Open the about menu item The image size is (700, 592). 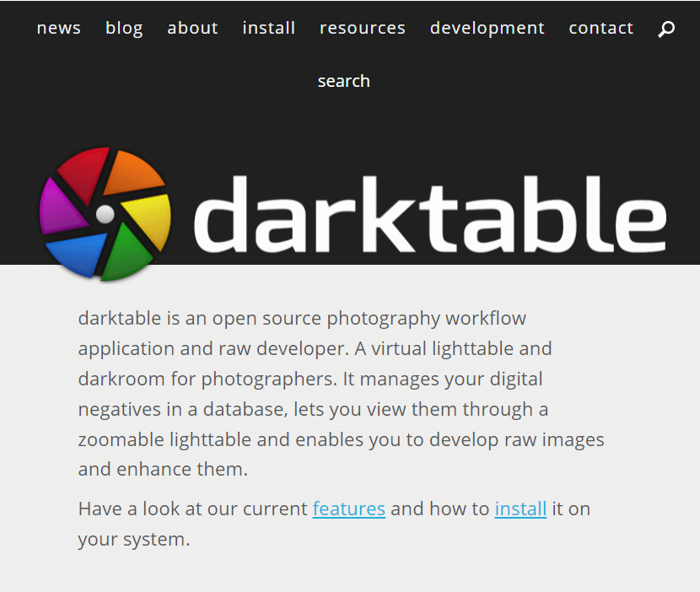(192, 28)
